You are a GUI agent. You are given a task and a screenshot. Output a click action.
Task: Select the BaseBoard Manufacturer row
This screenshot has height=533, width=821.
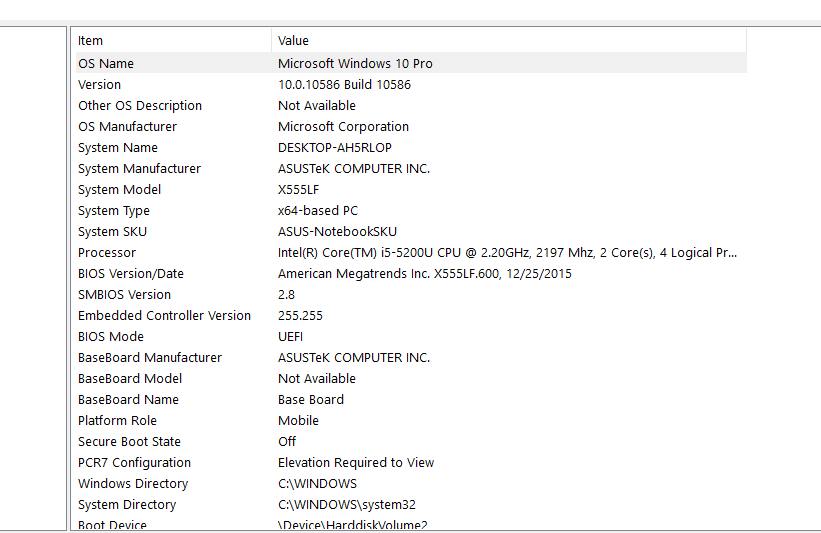411,357
